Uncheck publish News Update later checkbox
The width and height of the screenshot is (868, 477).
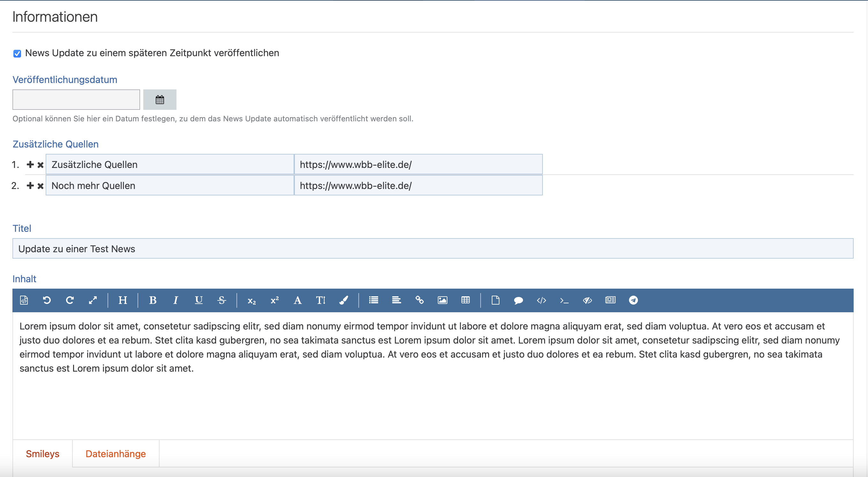17,54
